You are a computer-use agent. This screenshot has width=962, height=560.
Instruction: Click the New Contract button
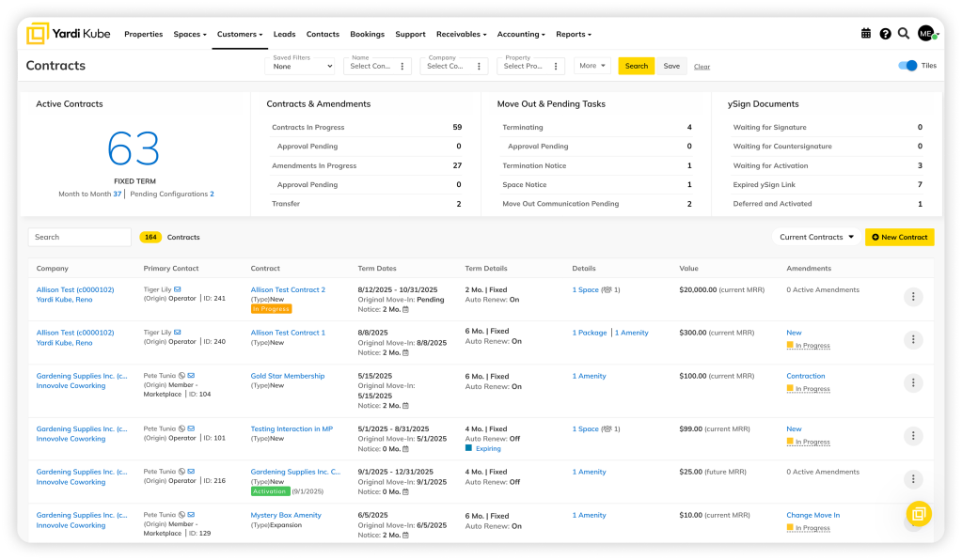pyautogui.click(x=899, y=237)
